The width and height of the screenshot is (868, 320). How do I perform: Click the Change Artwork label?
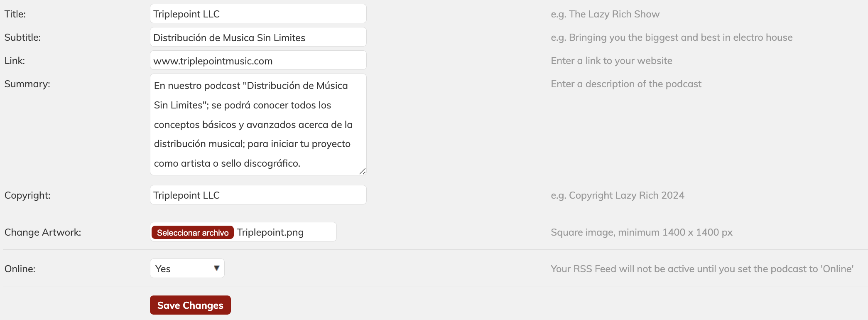tap(43, 232)
